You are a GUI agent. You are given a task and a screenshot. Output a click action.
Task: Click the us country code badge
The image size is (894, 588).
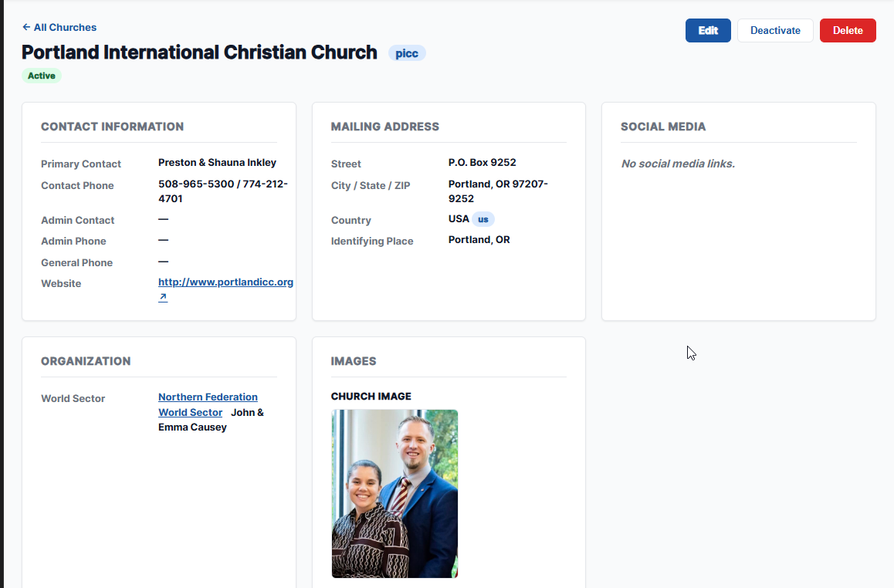(x=483, y=219)
